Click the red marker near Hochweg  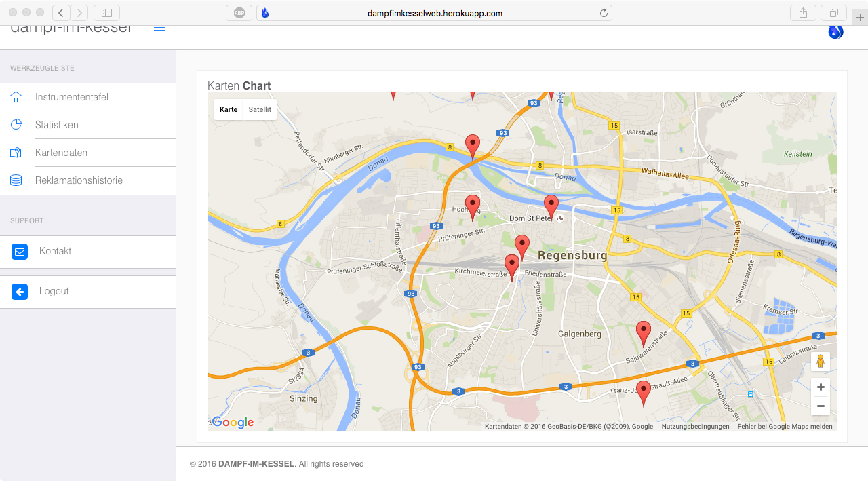click(x=473, y=208)
